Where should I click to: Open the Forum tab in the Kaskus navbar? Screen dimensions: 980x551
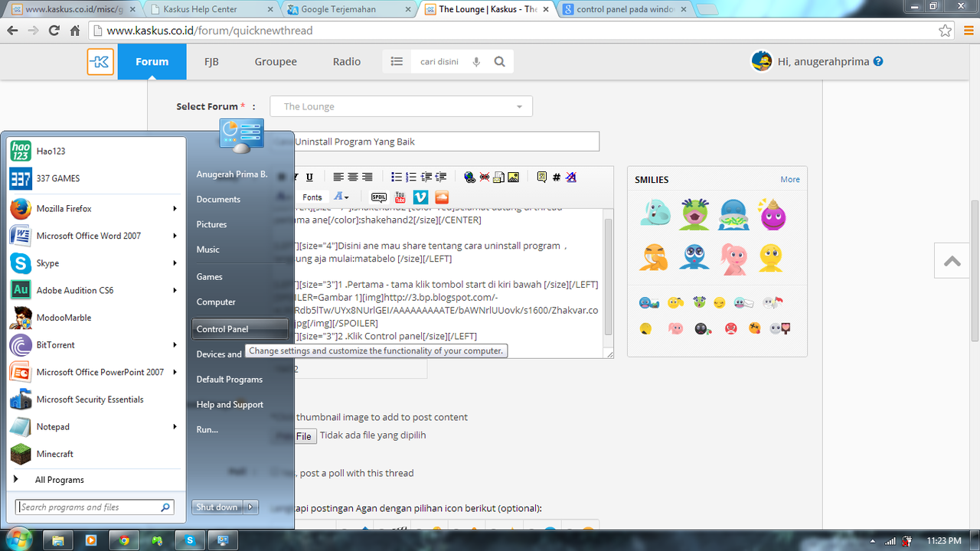tap(152, 61)
